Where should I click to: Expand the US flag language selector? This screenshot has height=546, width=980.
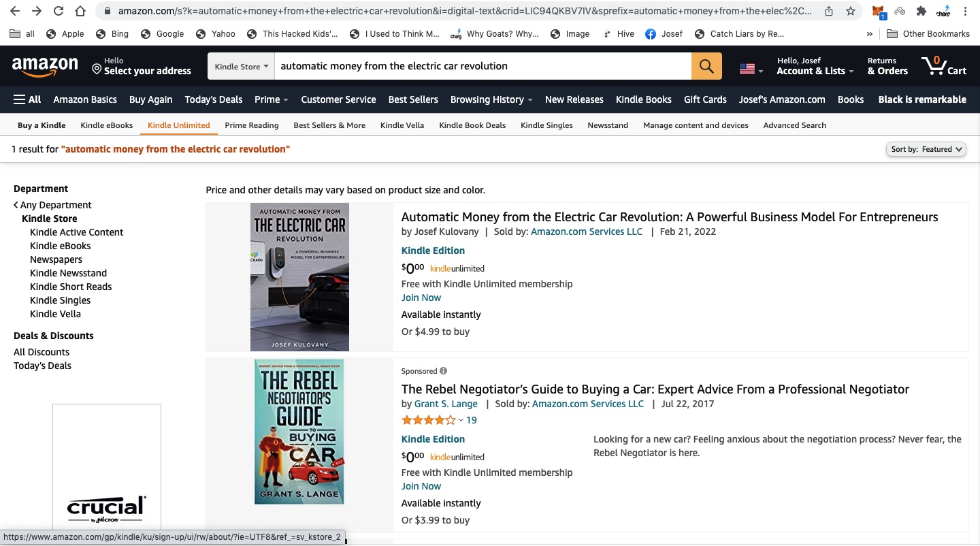(x=751, y=69)
